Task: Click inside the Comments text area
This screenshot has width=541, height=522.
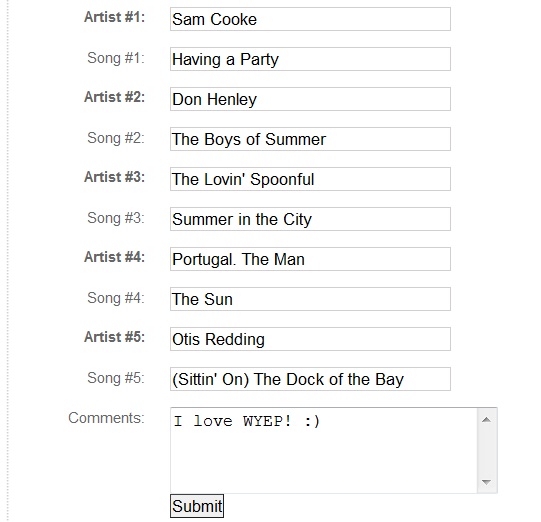Action: [x=324, y=450]
